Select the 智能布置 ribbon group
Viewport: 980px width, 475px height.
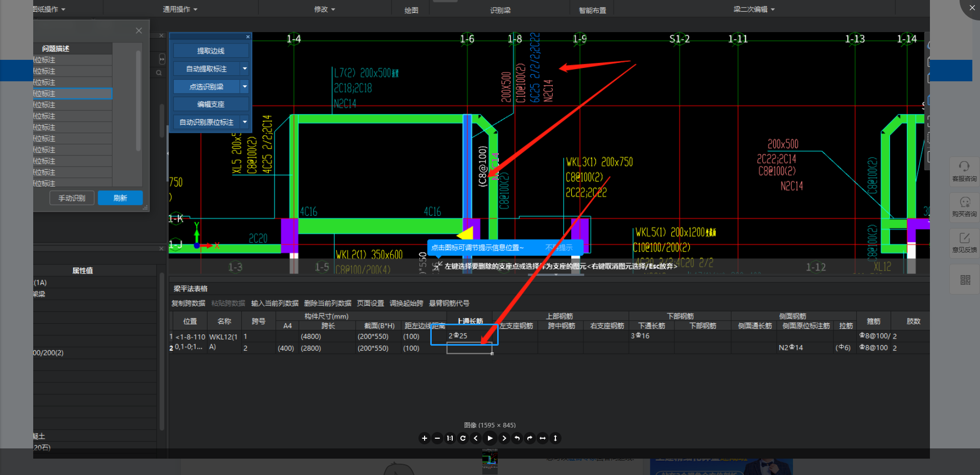pos(592,10)
